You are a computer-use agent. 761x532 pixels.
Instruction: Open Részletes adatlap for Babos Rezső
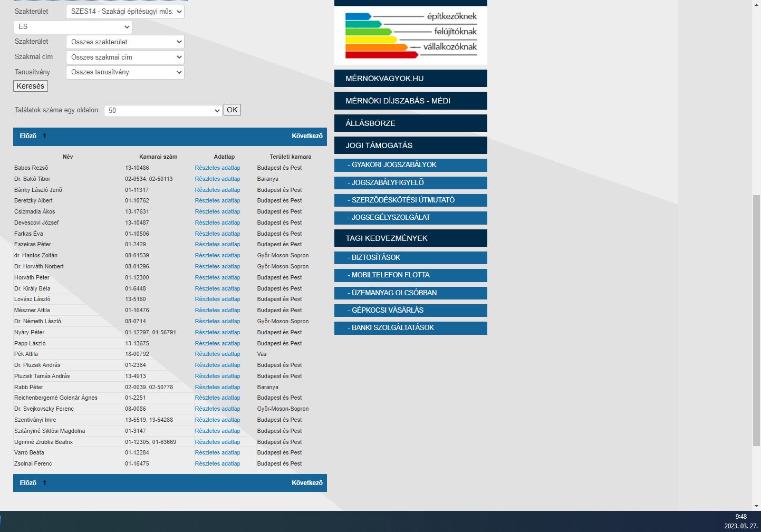coord(217,168)
